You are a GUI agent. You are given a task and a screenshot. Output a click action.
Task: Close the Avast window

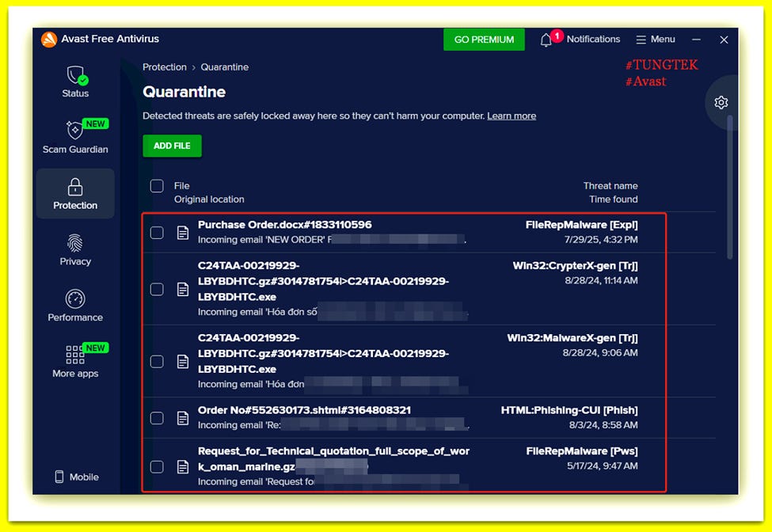[x=724, y=40]
